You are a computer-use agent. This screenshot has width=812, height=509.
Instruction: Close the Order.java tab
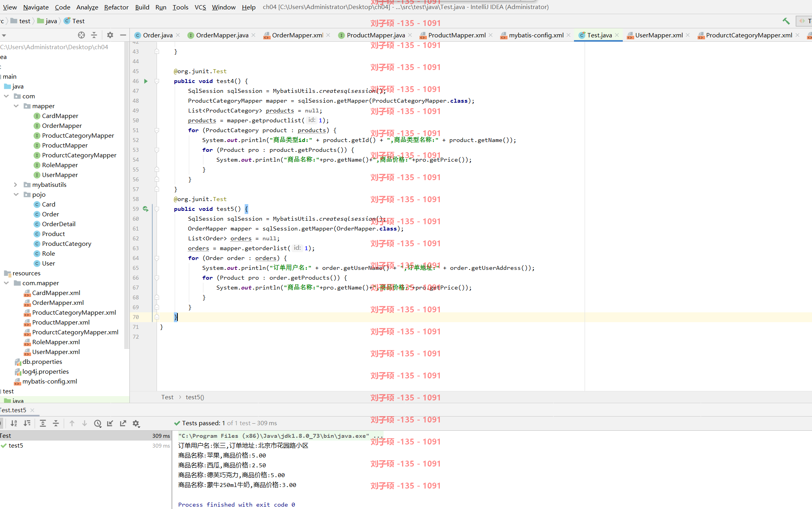178,35
